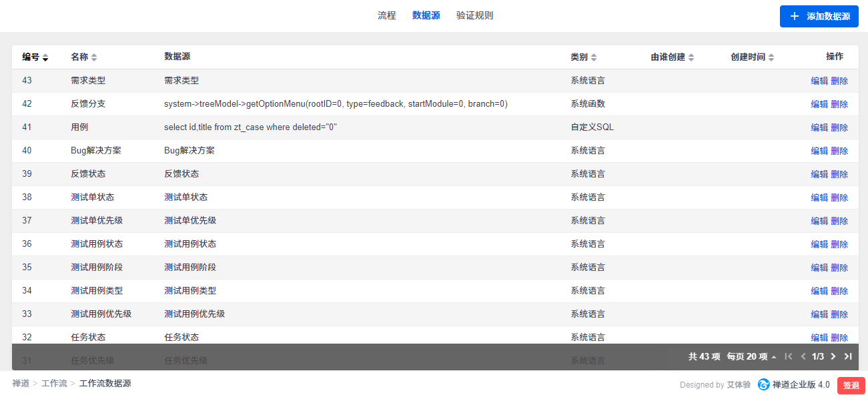
Task: Open 艾体验 designer link
Action: (739, 385)
